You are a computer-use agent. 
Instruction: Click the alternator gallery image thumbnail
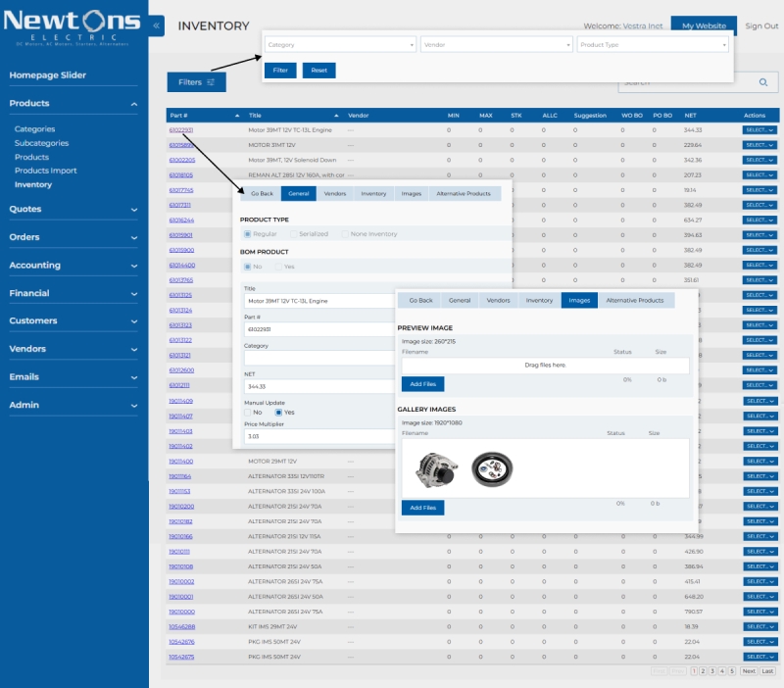432,467
